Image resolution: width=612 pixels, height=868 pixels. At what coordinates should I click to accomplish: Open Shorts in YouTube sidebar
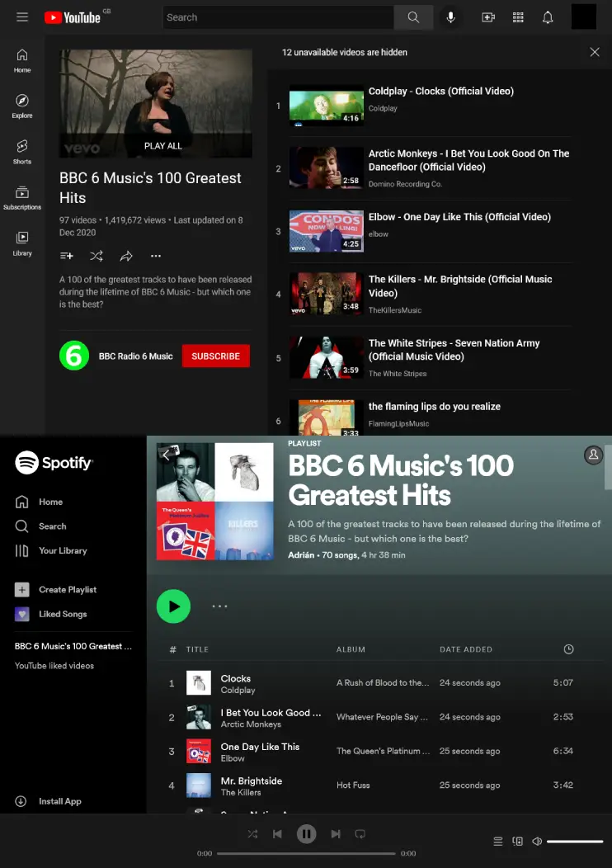click(22, 153)
